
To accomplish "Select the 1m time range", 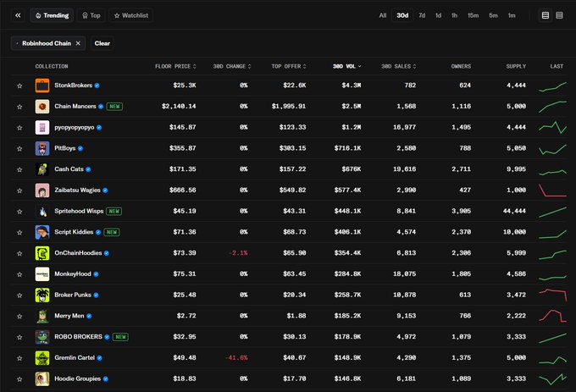I will pos(512,15).
